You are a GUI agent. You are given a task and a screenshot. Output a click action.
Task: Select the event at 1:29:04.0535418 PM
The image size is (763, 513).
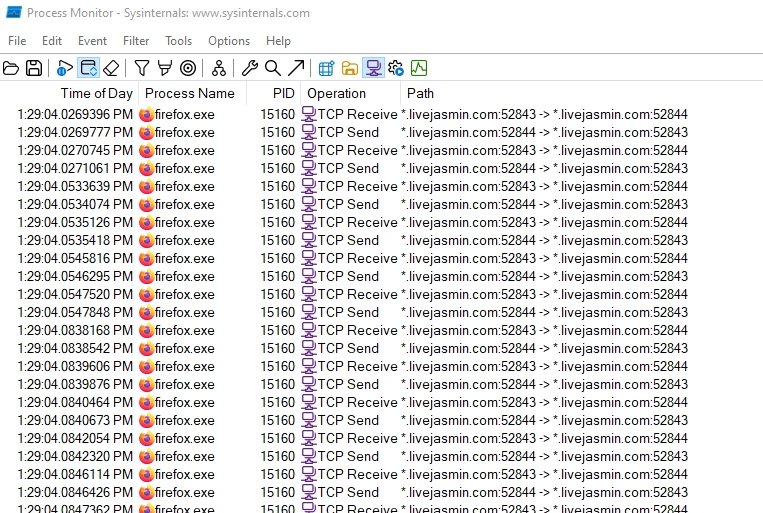point(382,240)
